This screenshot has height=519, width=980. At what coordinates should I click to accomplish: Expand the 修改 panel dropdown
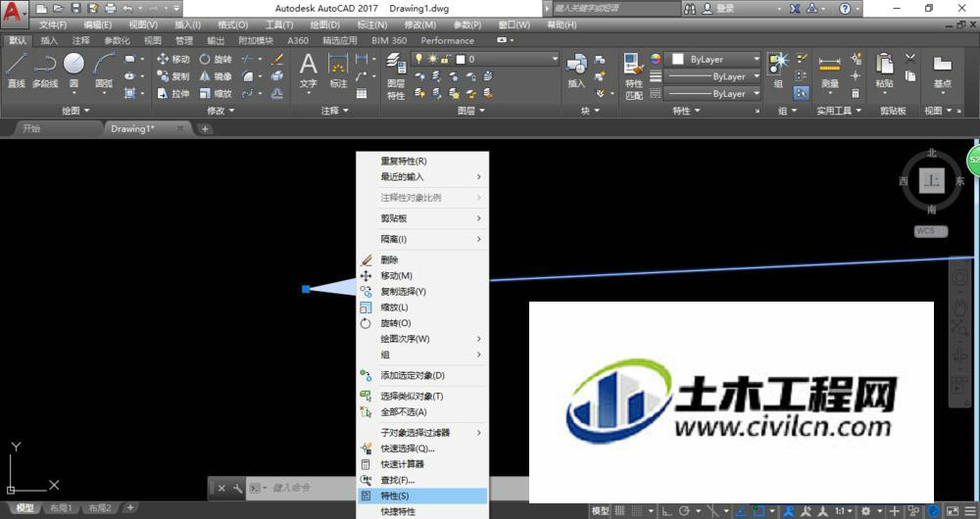click(220, 111)
